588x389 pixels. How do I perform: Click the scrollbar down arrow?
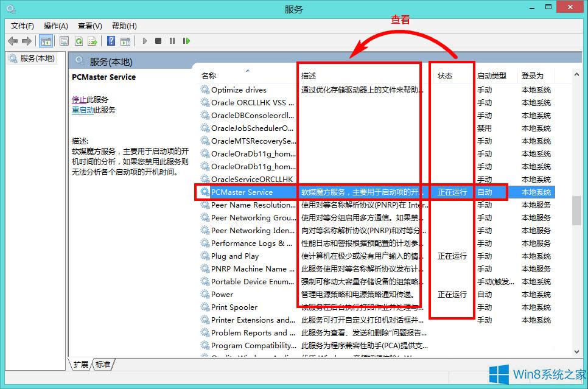pyautogui.click(x=576, y=351)
